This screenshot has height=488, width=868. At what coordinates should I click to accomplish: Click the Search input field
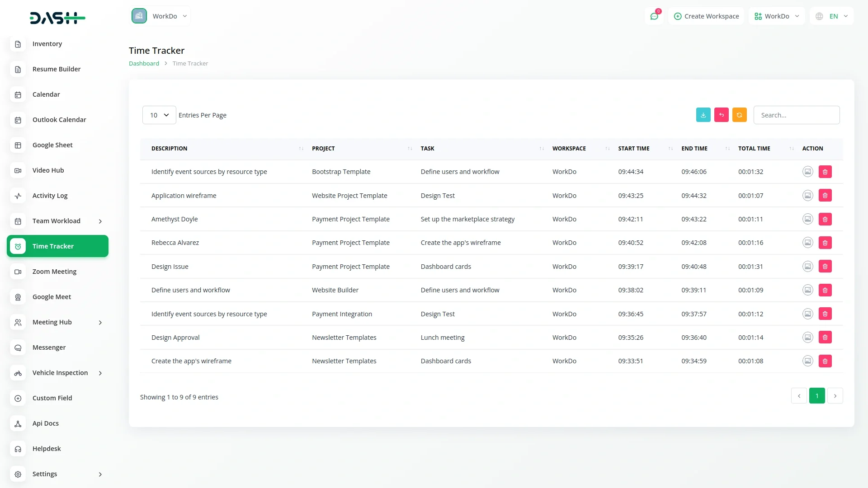point(796,115)
